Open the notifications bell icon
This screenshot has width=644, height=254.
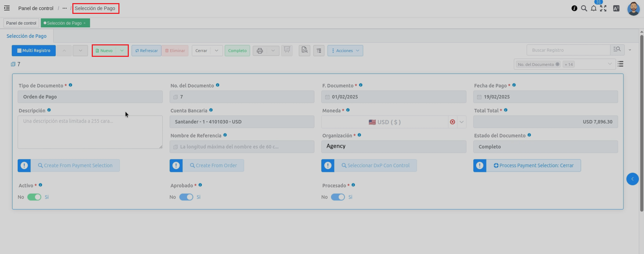593,8
